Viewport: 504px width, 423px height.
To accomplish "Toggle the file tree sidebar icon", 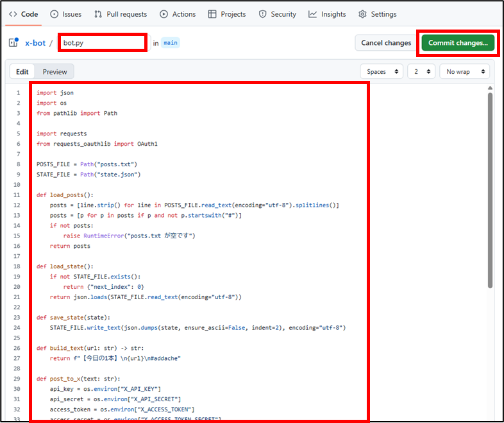I will tap(13, 43).
